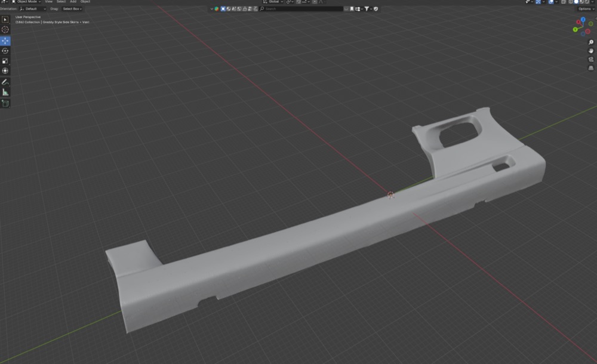Screen dimensions: 597x364
Task: Switch perspective/orthographic with grid icon
Action: click(591, 68)
